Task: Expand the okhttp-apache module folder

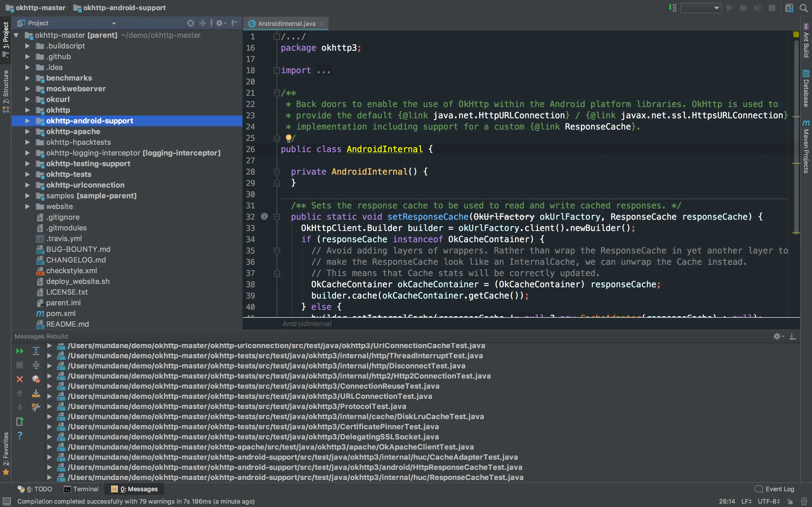Action: pyautogui.click(x=28, y=132)
